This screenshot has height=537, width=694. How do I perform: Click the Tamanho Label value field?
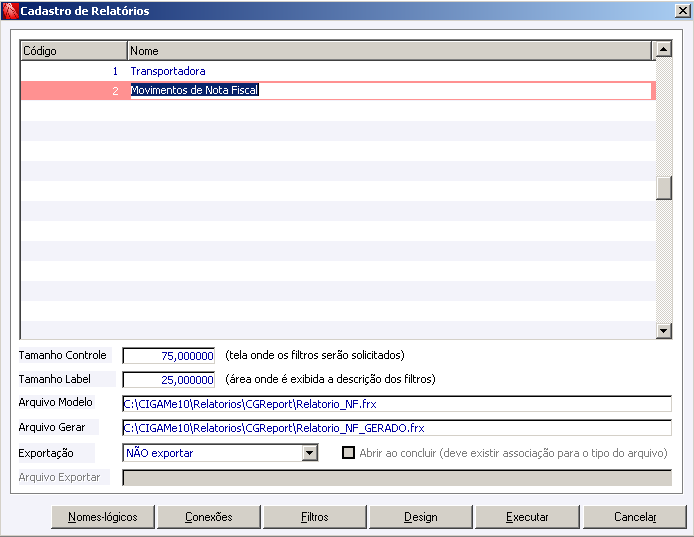tap(169, 379)
